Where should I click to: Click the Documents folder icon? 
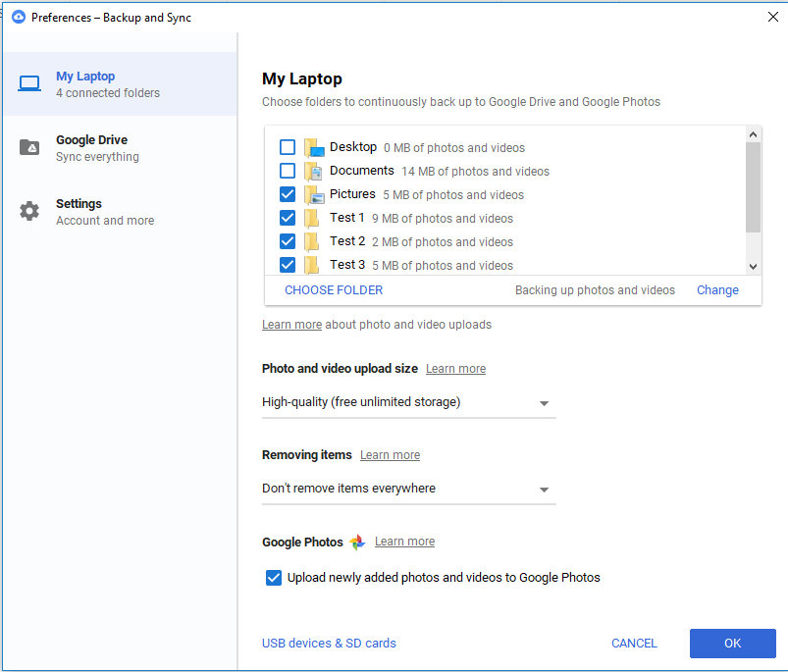coord(313,172)
